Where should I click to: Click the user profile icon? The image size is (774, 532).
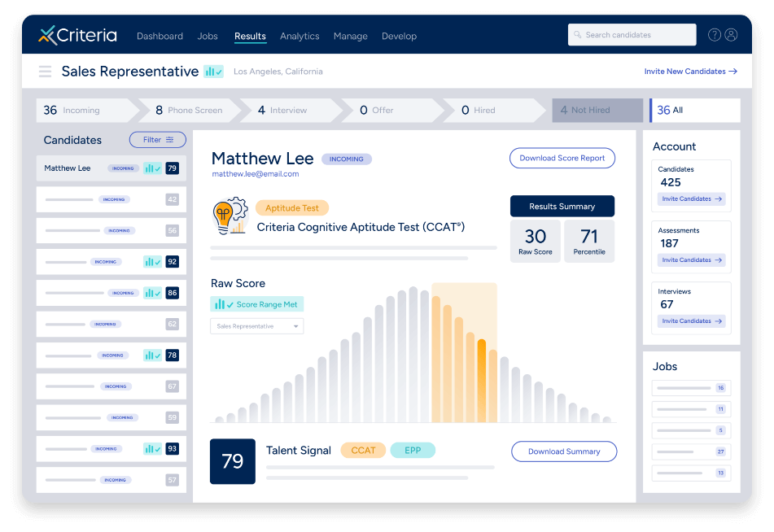point(731,34)
